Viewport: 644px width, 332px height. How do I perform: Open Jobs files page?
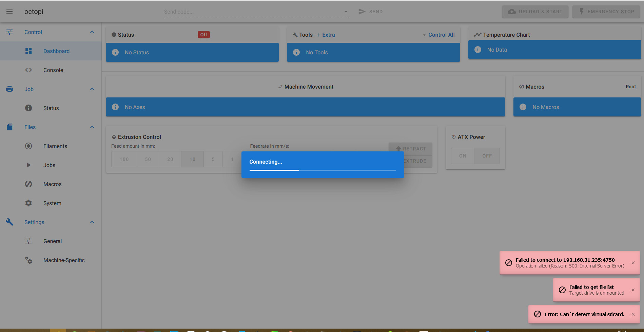pos(51,165)
